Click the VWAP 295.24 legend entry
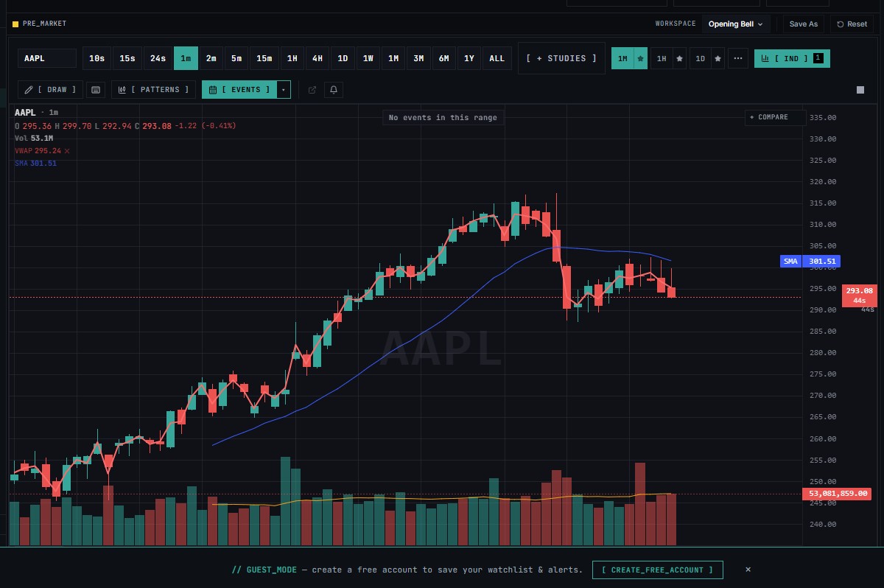This screenshot has width=884, height=588. [x=38, y=151]
